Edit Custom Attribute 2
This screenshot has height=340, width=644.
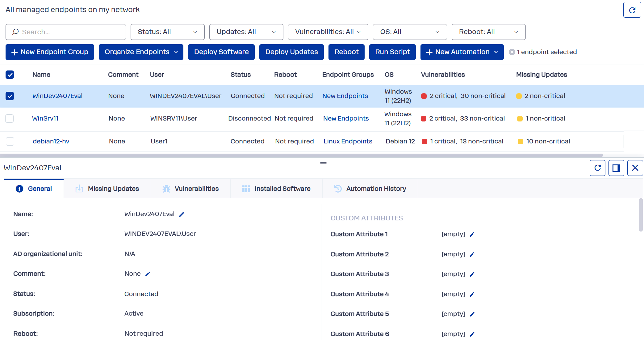click(x=472, y=254)
